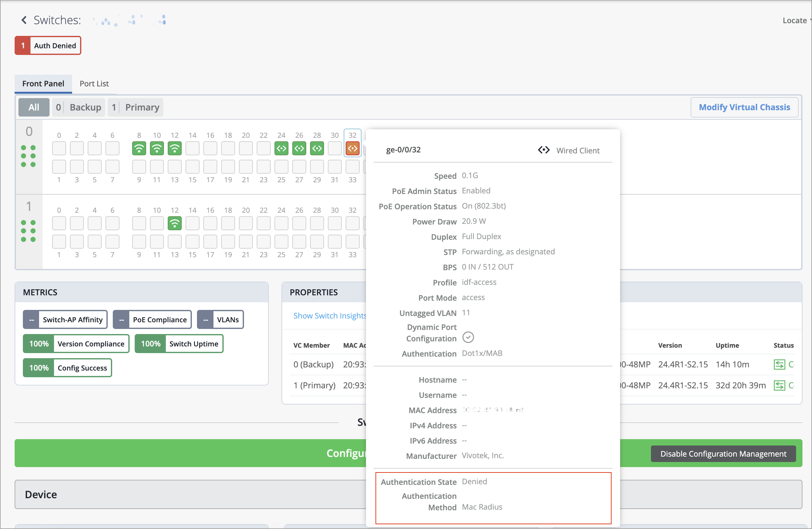Click green wired client port 26
The width and height of the screenshot is (812, 529).
[299, 148]
